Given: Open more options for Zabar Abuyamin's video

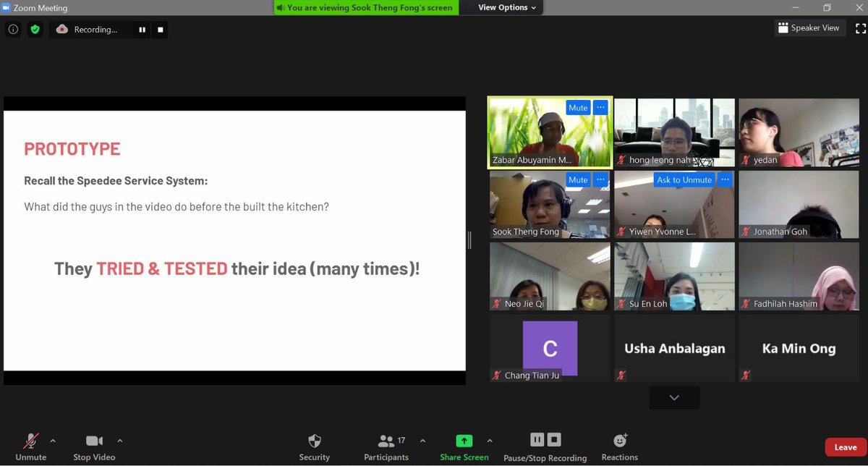Looking at the screenshot, I should point(600,108).
